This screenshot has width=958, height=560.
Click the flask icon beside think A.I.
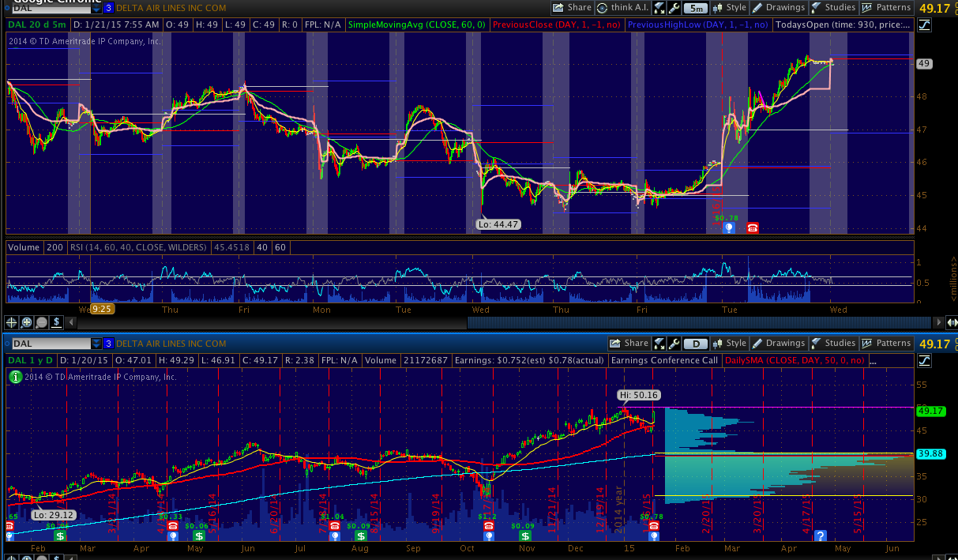(x=659, y=8)
